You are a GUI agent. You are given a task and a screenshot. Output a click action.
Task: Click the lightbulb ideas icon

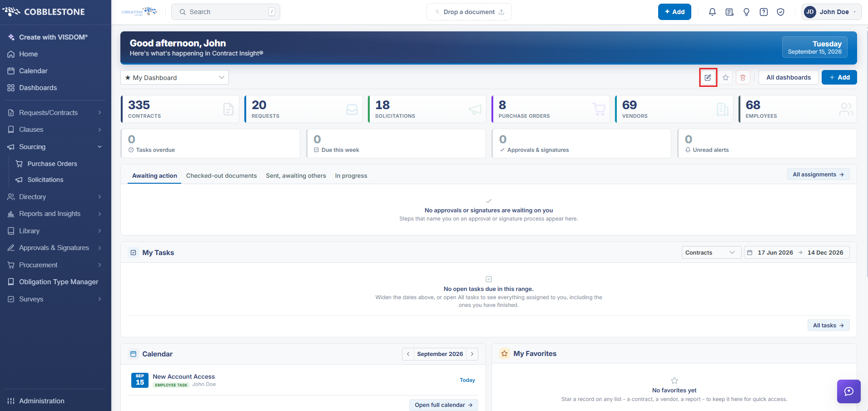[x=746, y=12]
